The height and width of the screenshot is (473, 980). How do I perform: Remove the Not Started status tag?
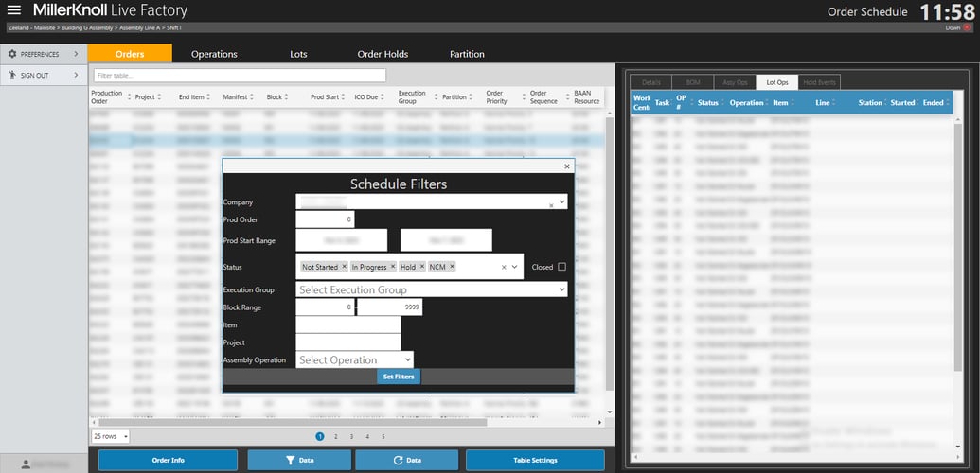point(344,267)
